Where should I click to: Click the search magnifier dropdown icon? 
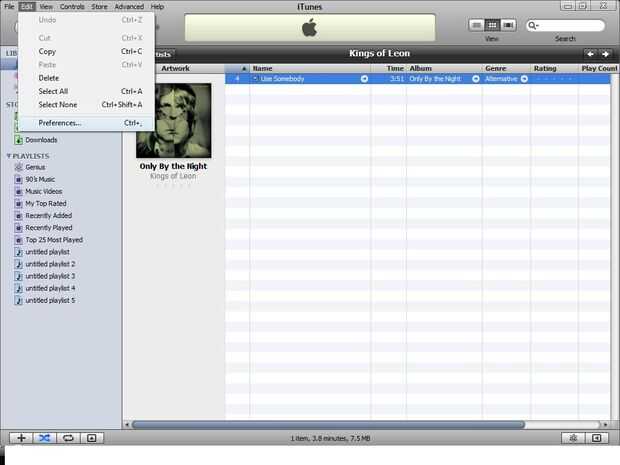(533, 26)
